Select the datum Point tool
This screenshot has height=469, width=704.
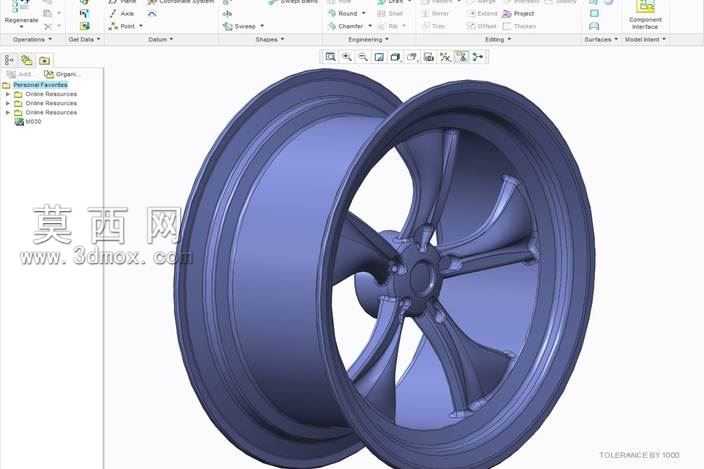[122, 26]
